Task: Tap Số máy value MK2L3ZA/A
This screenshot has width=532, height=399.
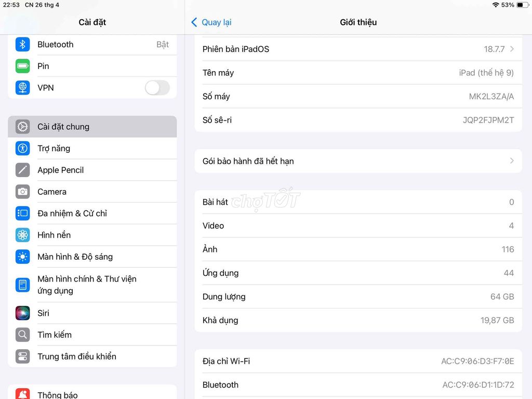Action: coord(491,96)
